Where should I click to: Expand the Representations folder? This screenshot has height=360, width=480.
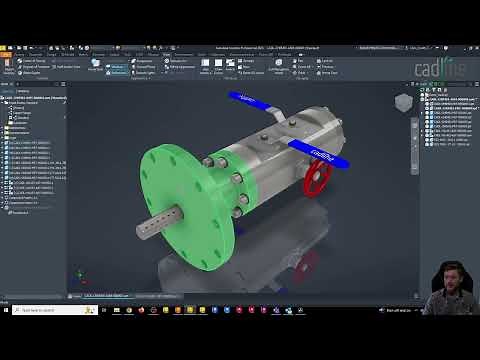(x=2, y=133)
